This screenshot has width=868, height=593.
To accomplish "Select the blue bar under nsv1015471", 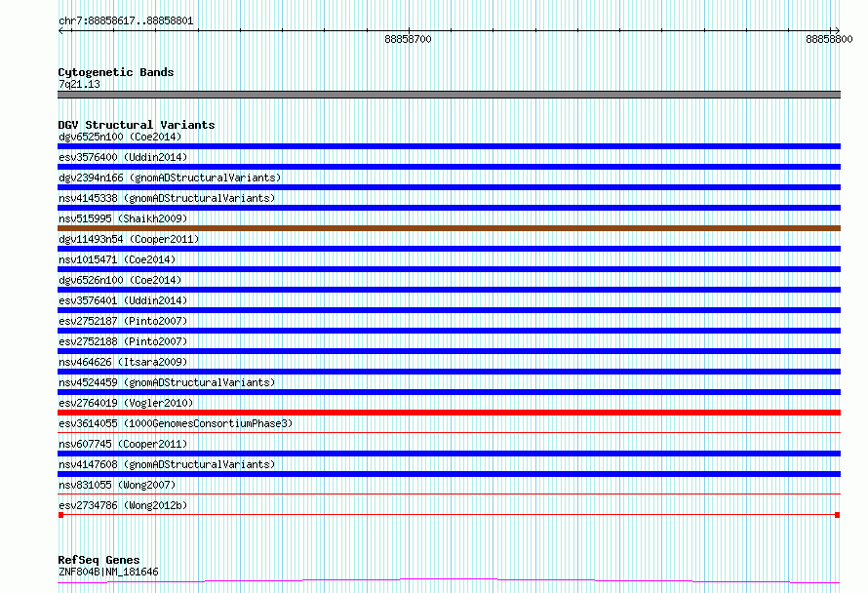I will click(x=449, y=269).
